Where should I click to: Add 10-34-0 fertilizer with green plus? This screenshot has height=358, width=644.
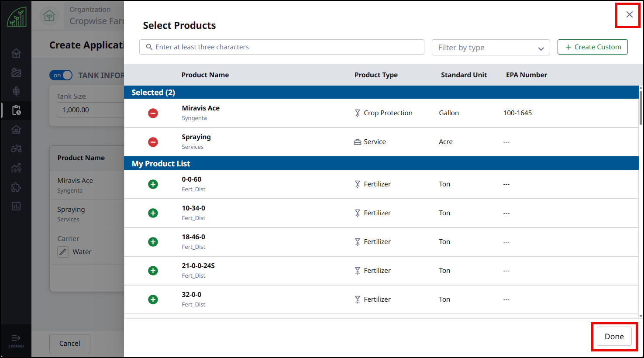click(x=153, y=213)
